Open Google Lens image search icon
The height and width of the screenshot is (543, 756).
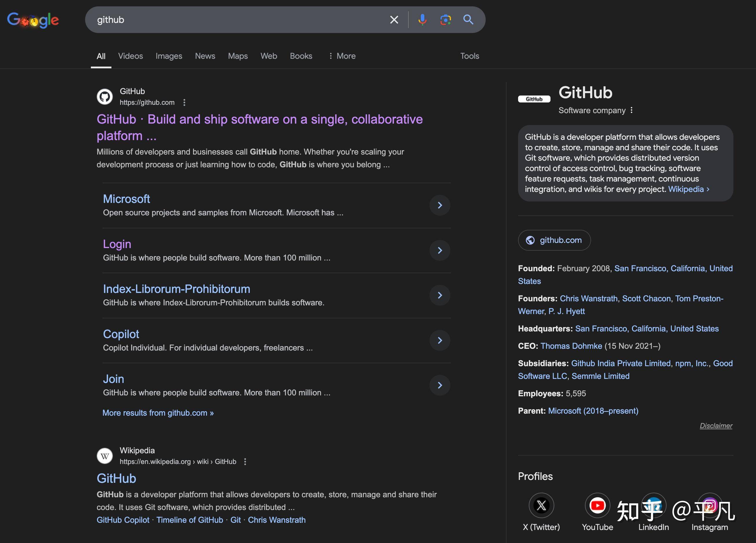445,20
